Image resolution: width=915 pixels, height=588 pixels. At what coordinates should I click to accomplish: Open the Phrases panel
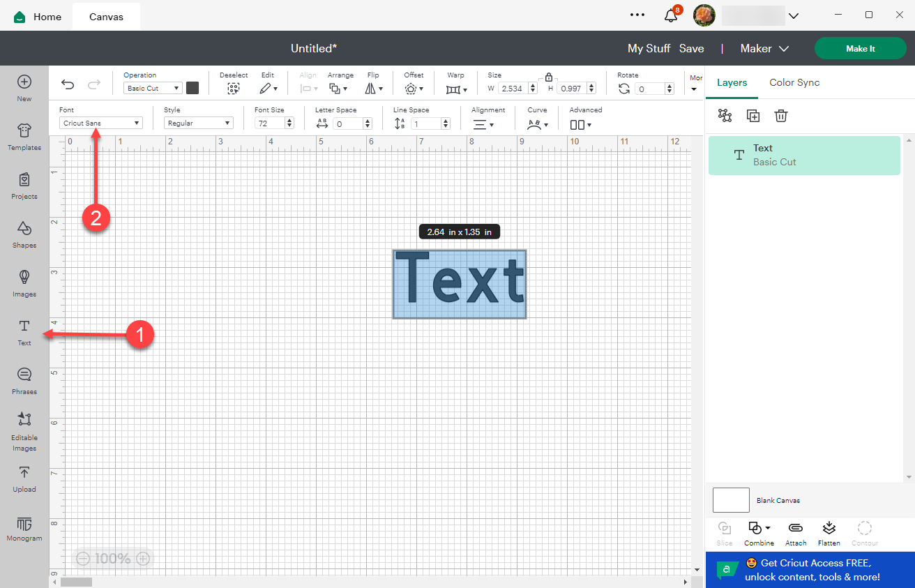(24, 380)
